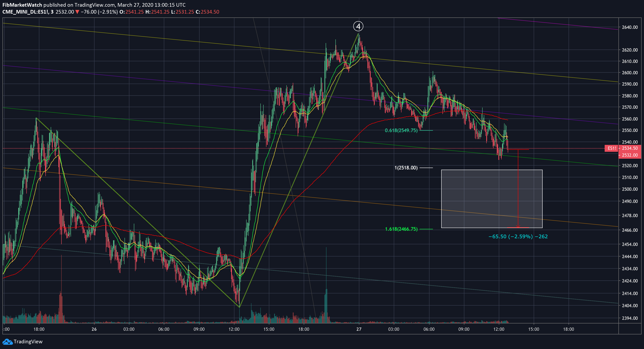Click the first 03:00 time axis label
The height and width of the screenshot is (349, 644).
(129, 329)
